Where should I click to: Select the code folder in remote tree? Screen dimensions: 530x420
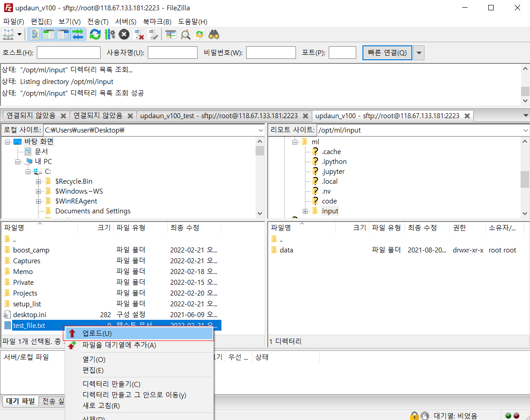329,201
